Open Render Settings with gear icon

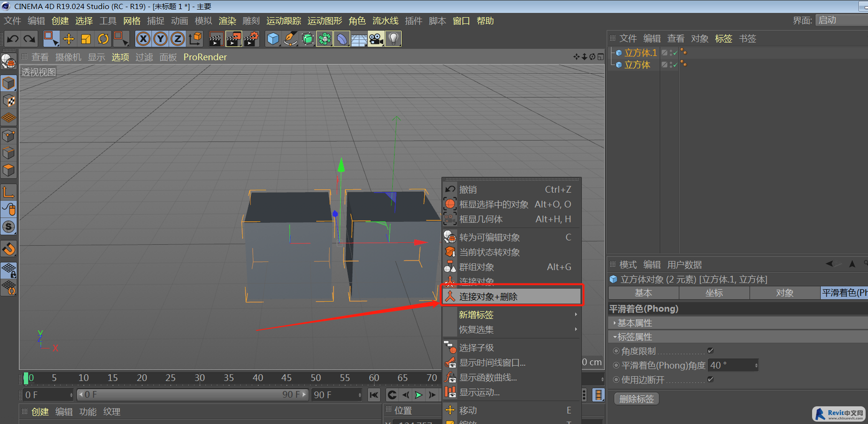[x=251, y=39]
